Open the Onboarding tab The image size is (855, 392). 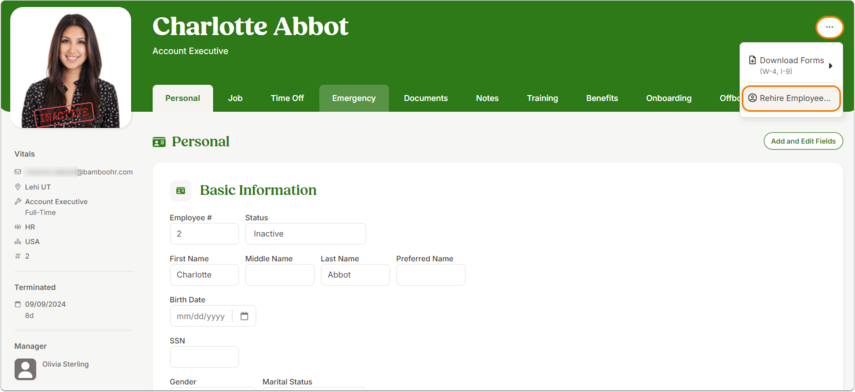(669, 98)
